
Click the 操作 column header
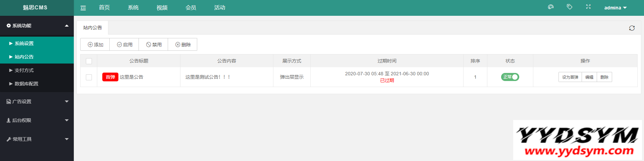585,61
